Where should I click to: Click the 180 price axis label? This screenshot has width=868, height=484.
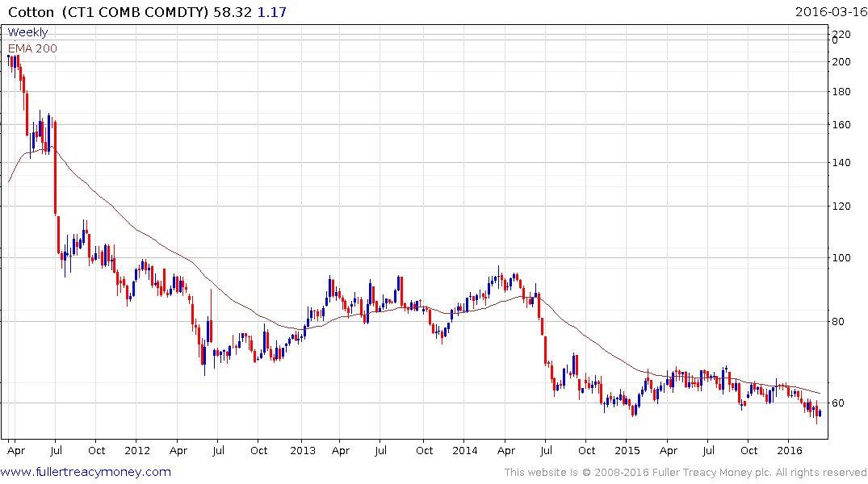(x=841, y=92)
